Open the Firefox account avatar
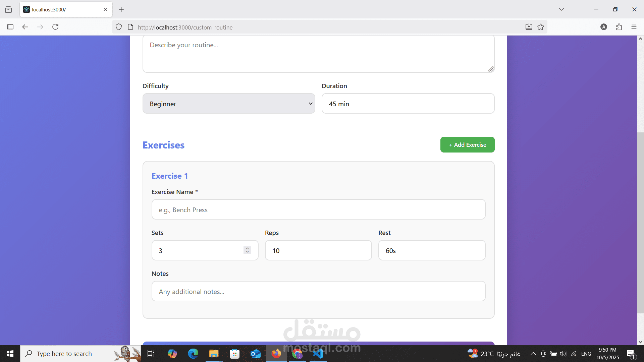 click(x=604, y=27)
